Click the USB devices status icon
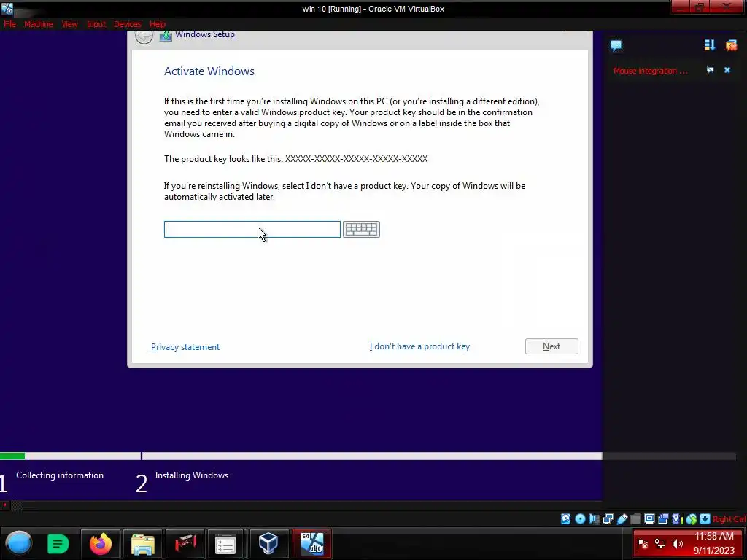747x560 pixels. click(622, 519)
